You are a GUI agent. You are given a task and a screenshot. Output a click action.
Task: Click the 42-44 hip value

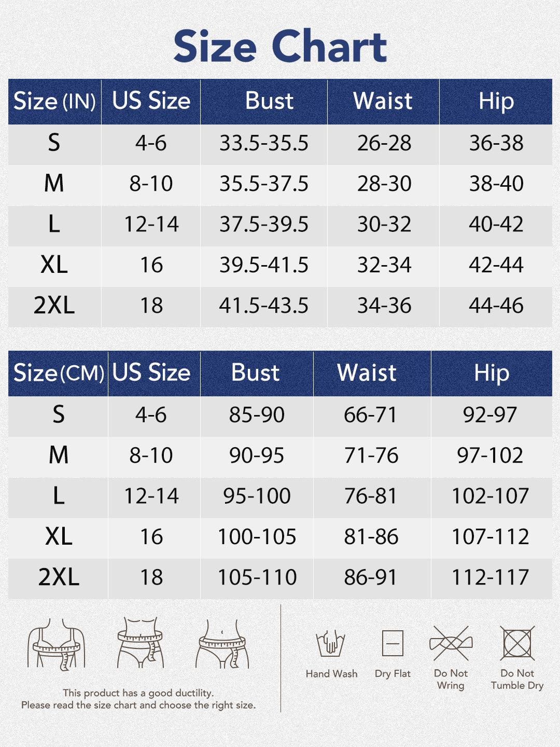[x=496, y=265]
